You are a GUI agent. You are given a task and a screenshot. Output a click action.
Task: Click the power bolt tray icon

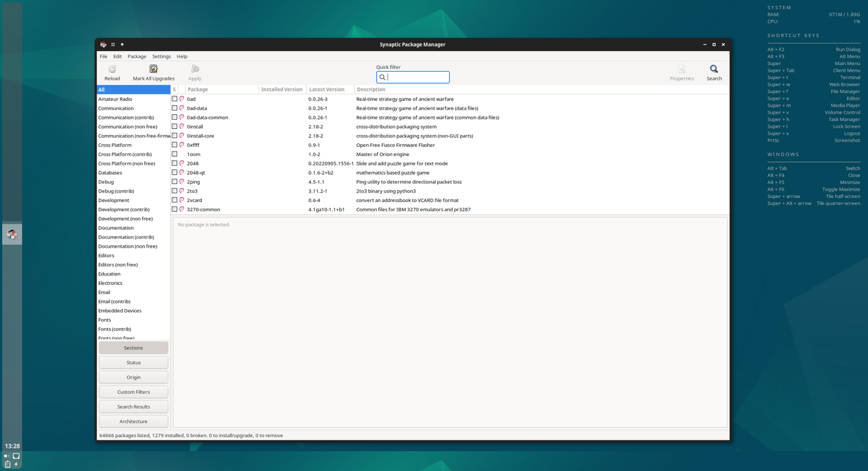[16, 464]
